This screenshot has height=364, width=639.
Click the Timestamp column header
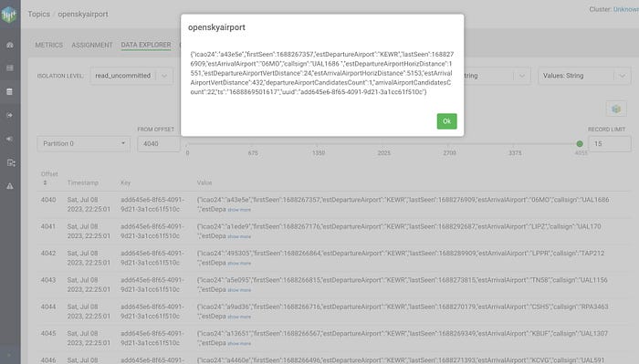(x=83, y=182)
